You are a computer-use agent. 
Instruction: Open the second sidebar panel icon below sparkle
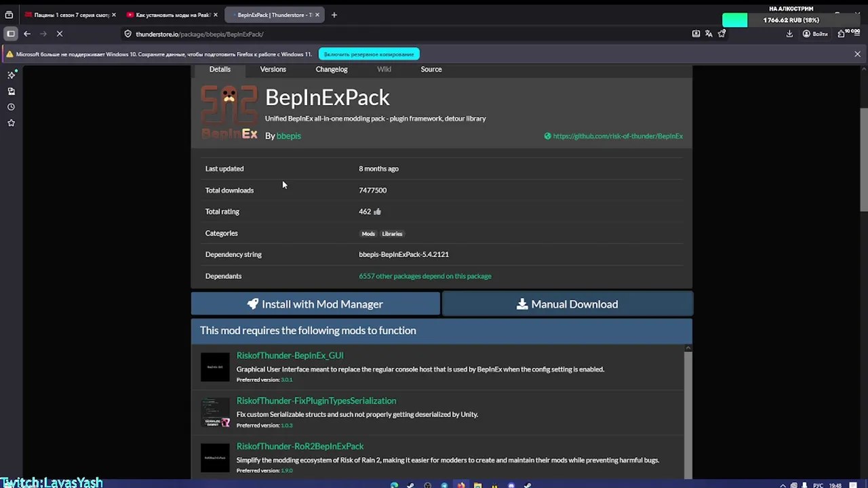coord(11,91)
